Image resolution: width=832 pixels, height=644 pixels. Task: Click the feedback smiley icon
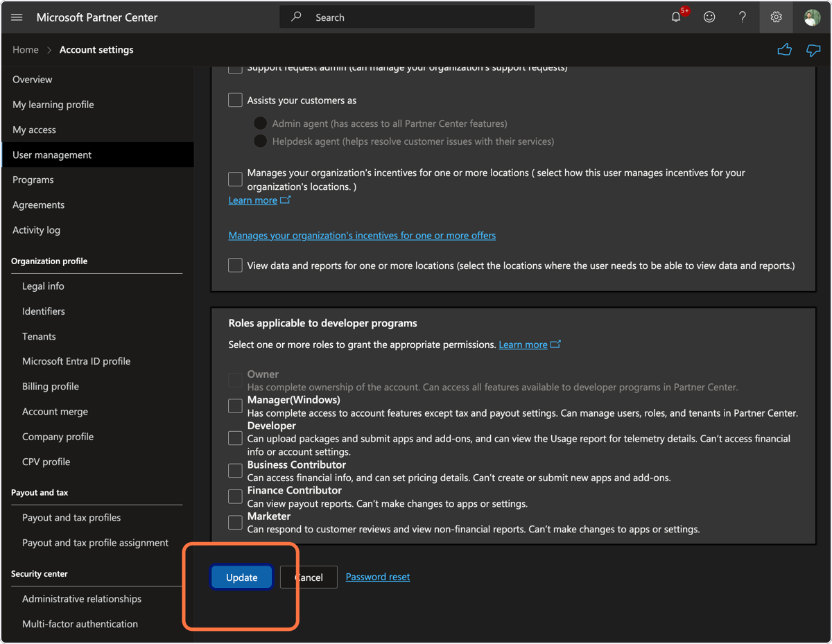[709, 17]
